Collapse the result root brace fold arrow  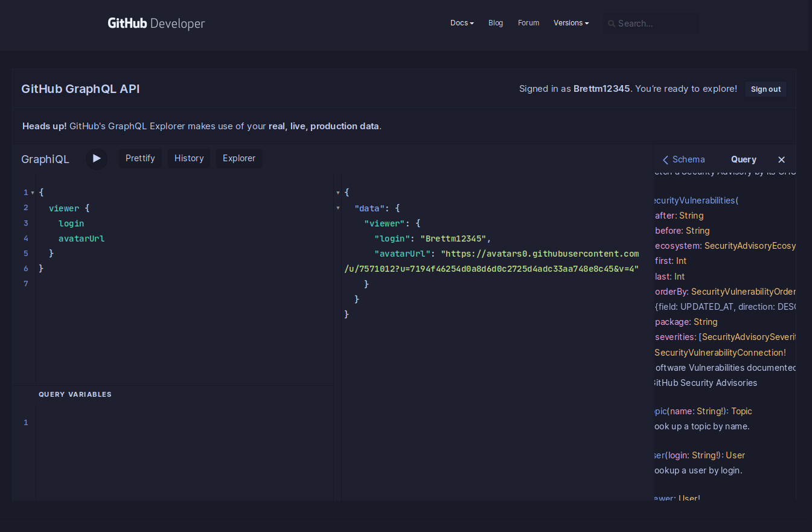point(338,193)
